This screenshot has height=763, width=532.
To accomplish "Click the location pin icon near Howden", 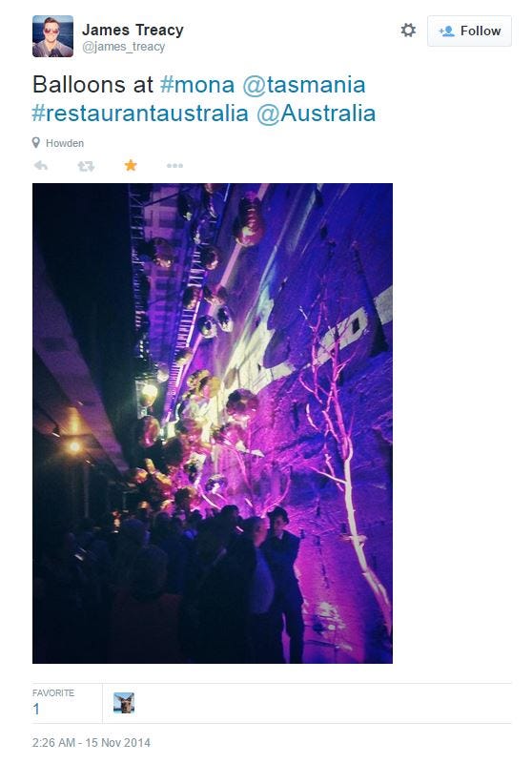I will click(x=36, y=142).
